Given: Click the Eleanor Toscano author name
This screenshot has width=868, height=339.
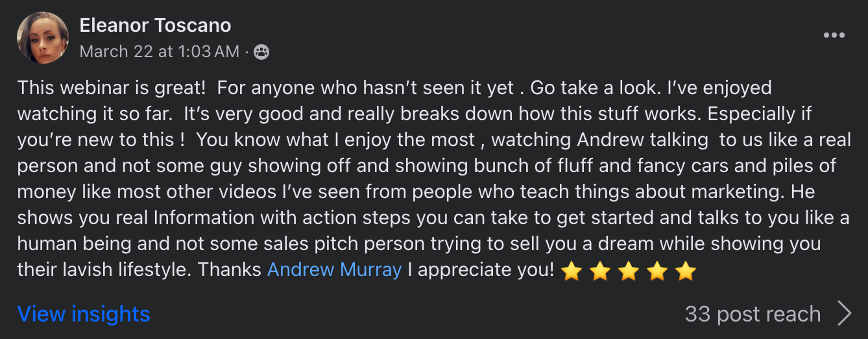Looking at the screenshot, I should [155, 25].
